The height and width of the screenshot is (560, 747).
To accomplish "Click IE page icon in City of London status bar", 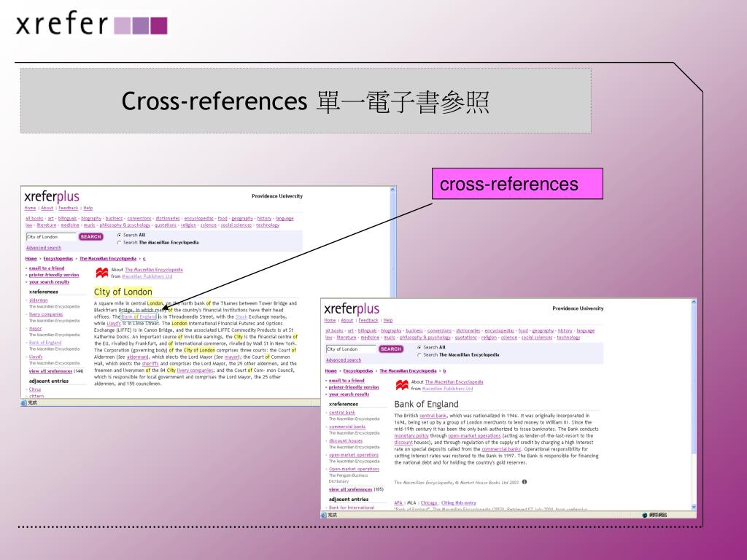I will (x=24, y=402).
